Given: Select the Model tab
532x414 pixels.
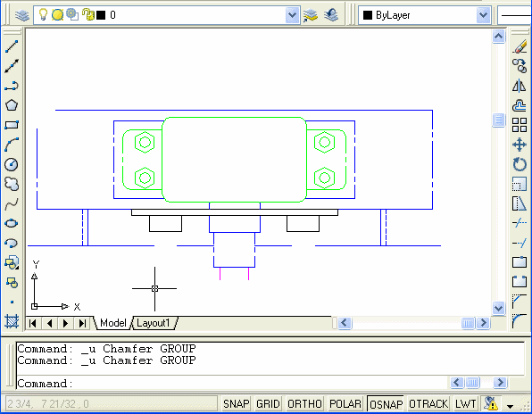Looking at the screenshot, I should [x=113, y=323].
